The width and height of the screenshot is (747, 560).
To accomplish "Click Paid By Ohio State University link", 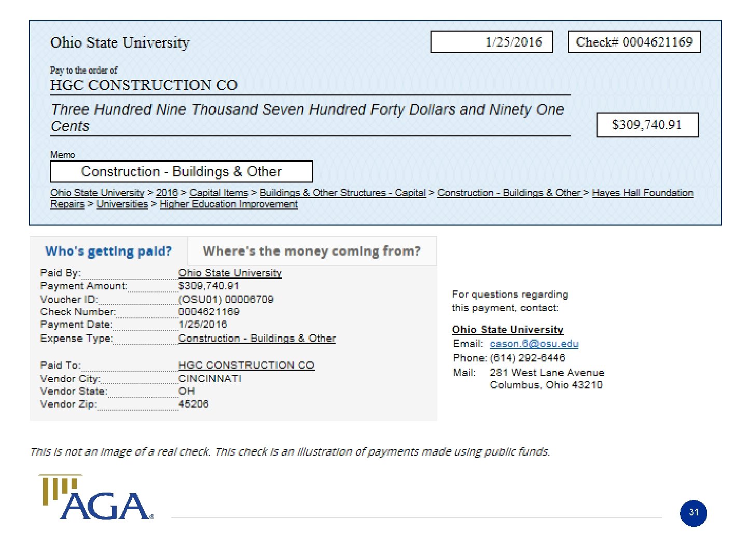I will (230, 273).
